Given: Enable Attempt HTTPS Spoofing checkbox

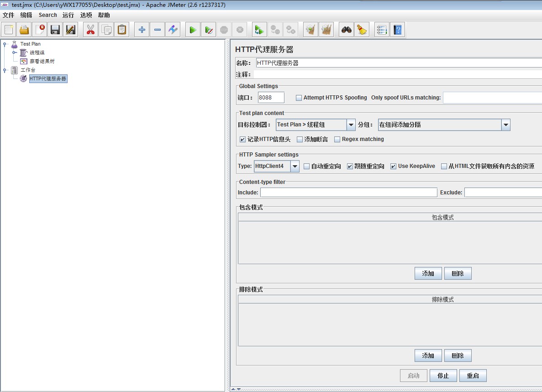Looking at the screenshot, I should [x=299, y=98].
